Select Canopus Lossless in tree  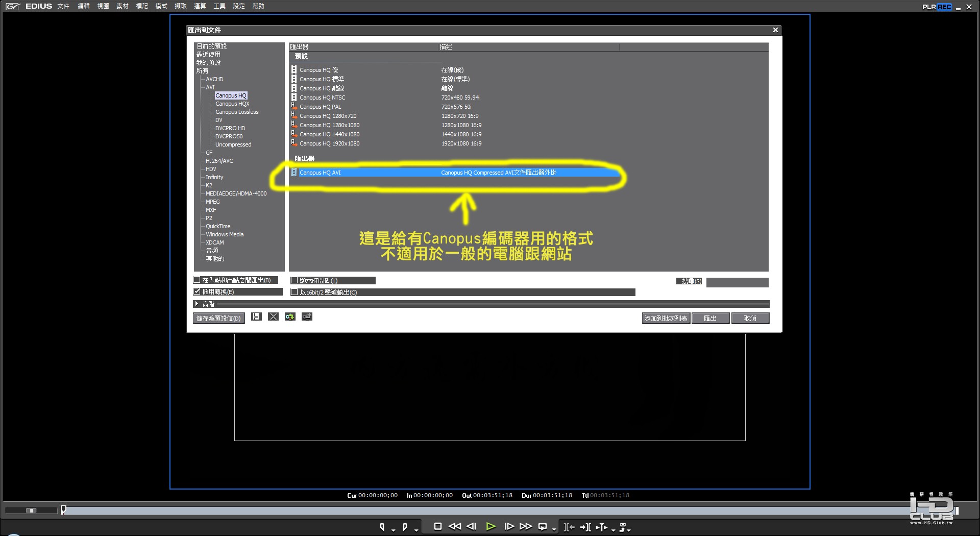pos(237,112)
